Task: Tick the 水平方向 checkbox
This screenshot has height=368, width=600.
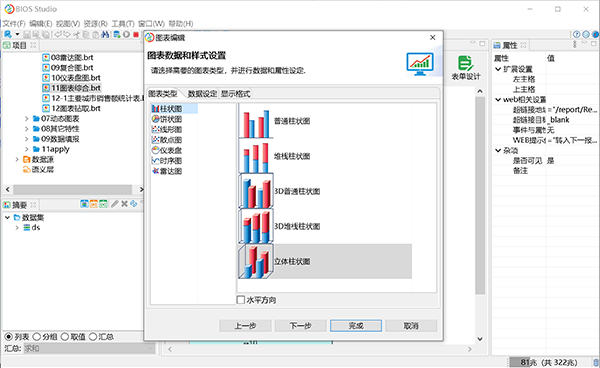Action: point(241,300)
